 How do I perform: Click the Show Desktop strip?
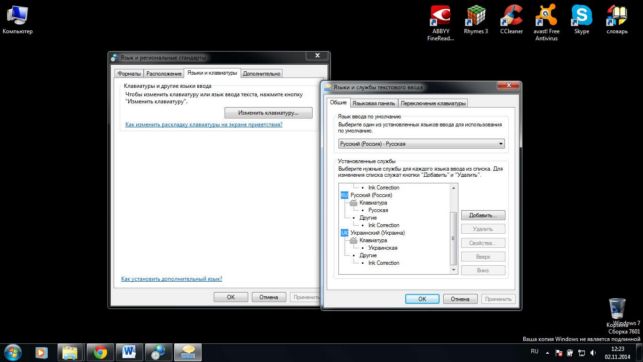[639, 353]
